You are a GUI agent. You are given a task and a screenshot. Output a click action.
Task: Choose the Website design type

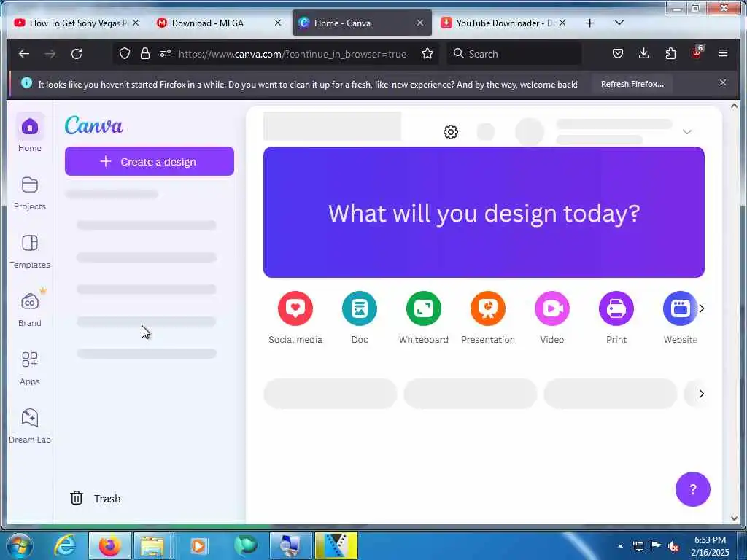[680, 318]
